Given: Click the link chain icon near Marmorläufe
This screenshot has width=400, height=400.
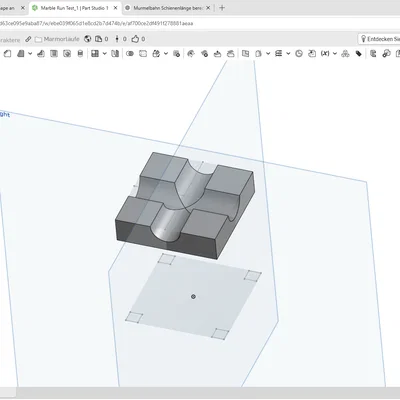Looking at the screenshot, I should (28, 39).
